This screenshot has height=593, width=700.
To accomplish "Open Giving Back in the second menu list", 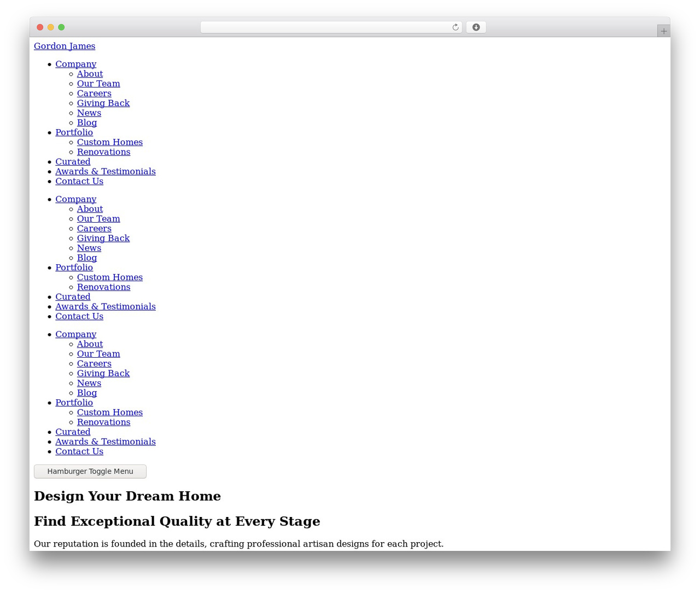I will 103,239.
